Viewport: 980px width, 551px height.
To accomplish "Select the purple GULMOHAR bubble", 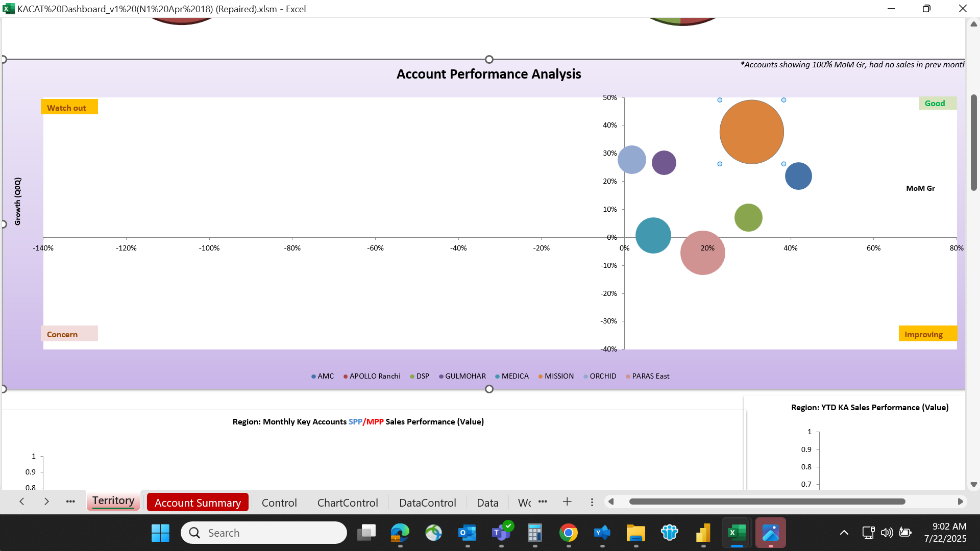I will [x=664, y=163].
